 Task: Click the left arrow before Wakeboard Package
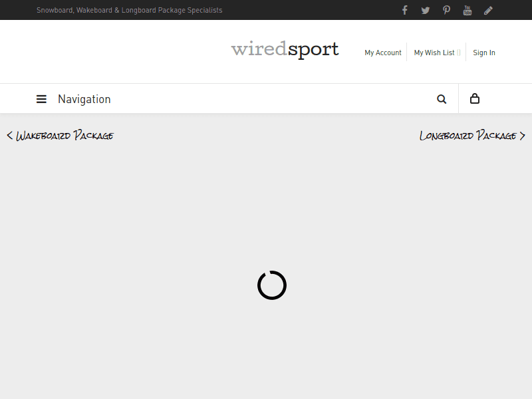(x=9, y=136)
